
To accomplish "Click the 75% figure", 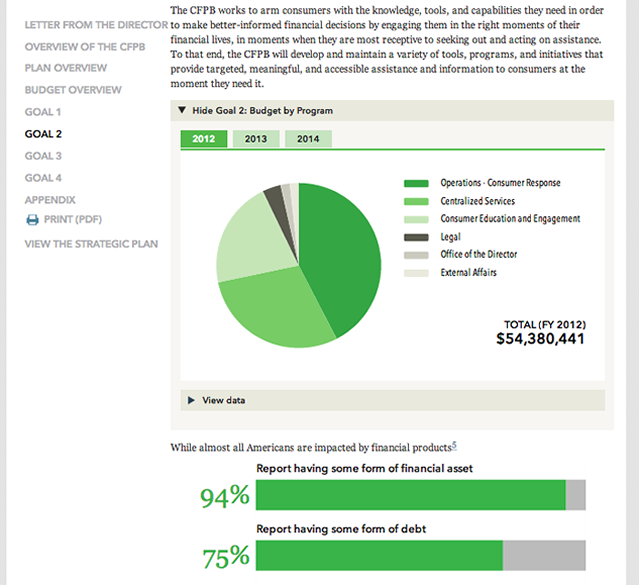I will click(226, 557).
